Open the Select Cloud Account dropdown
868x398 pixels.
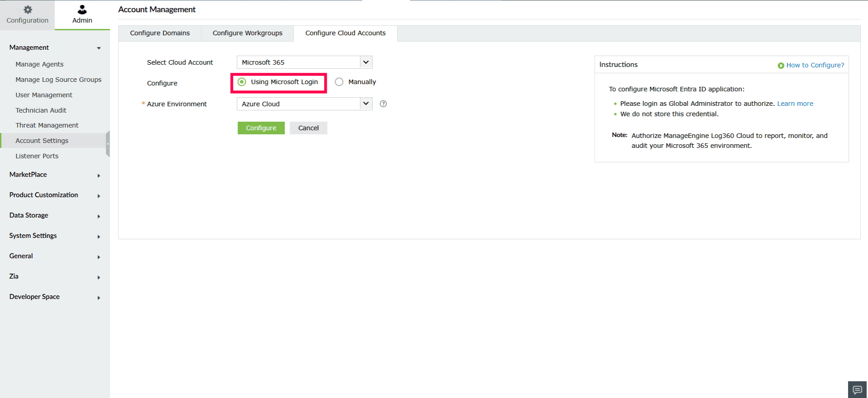click(x=304, y=62)
